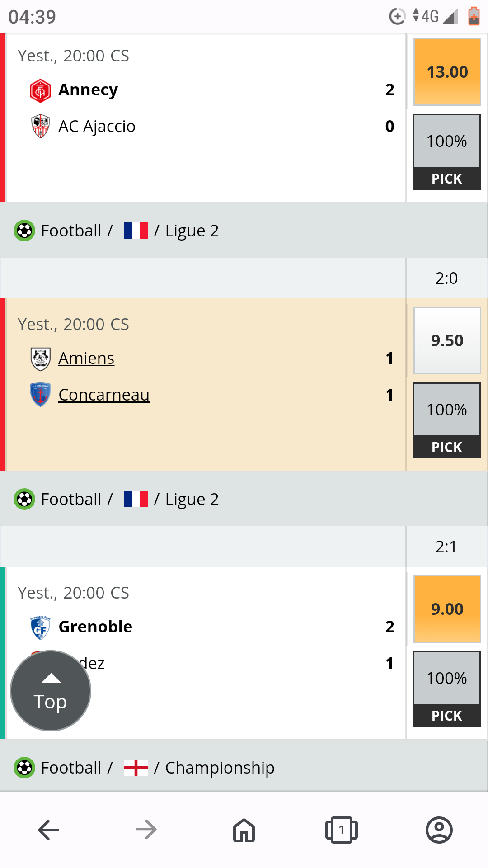The width and height of the screenshot is (488, 868).
Task: Select the 9.00 odds for Grenoble match
Action: [x=447, y=609]
